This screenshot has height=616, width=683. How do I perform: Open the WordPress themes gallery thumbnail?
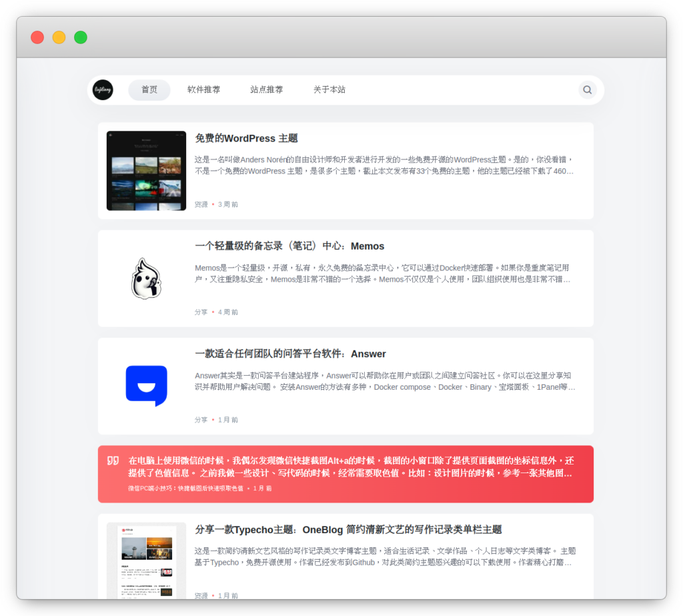click(x=145, y=170)
